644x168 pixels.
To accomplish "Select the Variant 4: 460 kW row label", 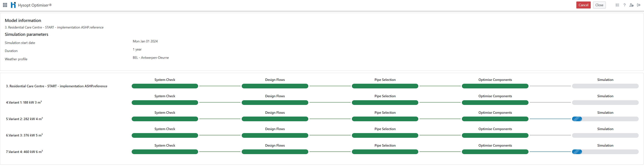I will point(24,152).
